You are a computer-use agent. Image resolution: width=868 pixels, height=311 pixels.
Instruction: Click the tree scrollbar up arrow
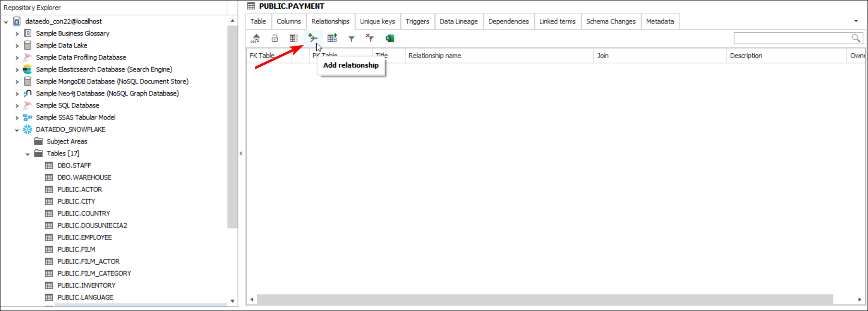tap(232, 21)
